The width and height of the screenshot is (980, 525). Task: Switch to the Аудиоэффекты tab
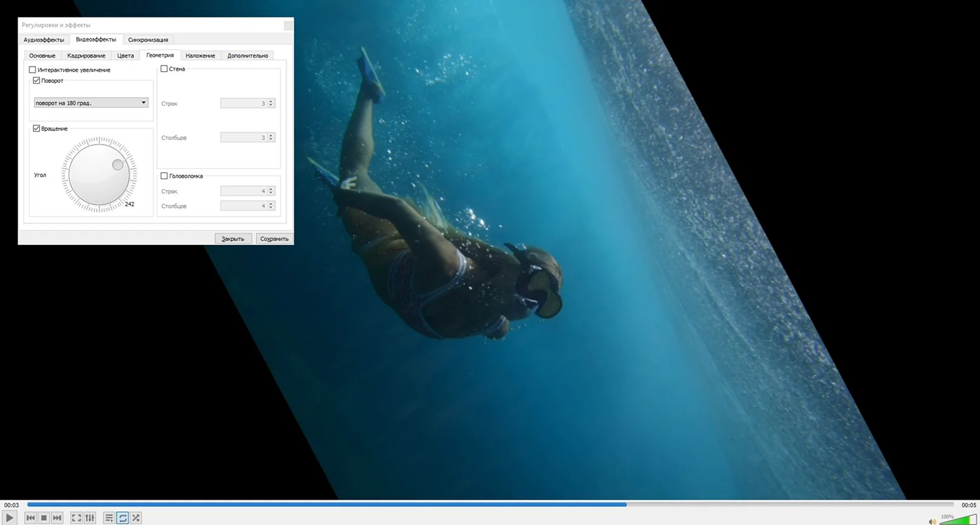44,40
